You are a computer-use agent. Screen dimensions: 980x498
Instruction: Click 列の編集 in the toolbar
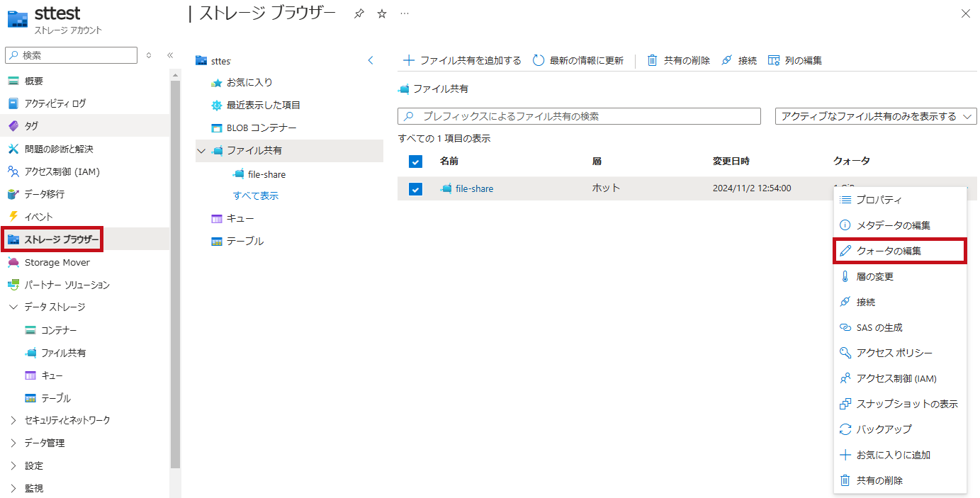coord(795,60)
